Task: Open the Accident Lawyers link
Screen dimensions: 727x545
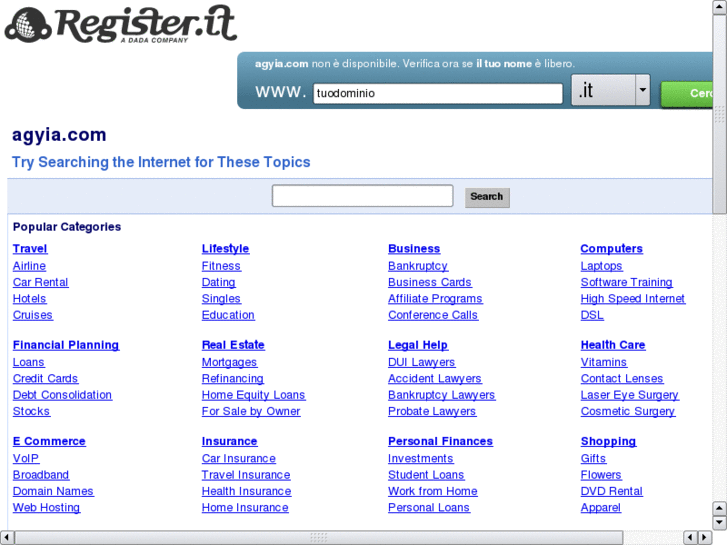Action: (x=435, y=378)
